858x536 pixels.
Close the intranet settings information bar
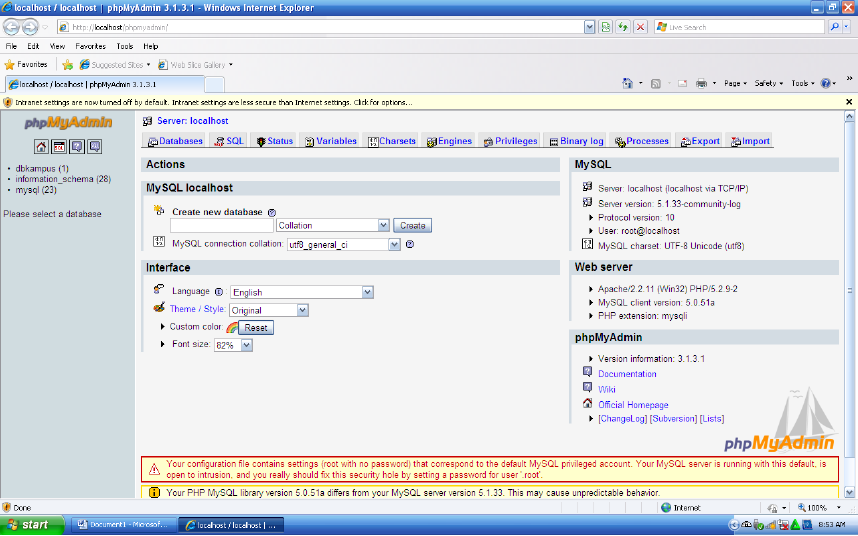click(849, 102)
